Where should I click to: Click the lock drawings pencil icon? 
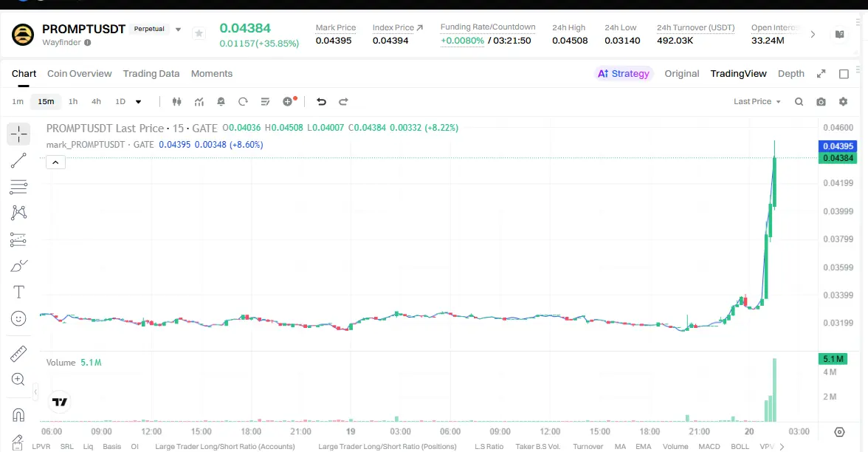tap(17, 442)
